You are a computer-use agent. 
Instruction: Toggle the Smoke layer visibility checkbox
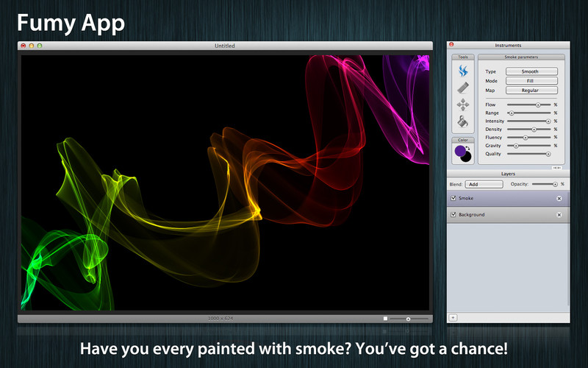pyautogui.click(x=453, y=198)
